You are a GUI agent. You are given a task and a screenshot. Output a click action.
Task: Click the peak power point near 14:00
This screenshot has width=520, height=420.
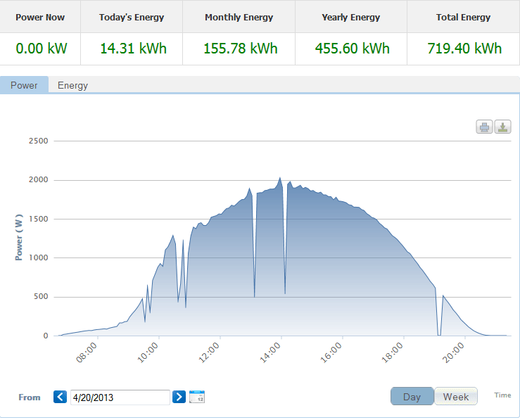tap(280, 178)
